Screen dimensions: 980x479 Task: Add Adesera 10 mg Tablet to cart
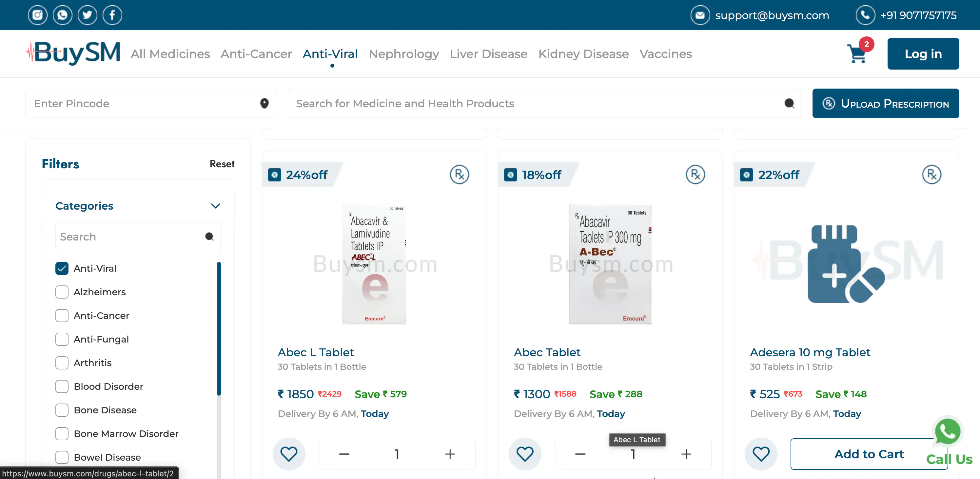click(869, 453)
